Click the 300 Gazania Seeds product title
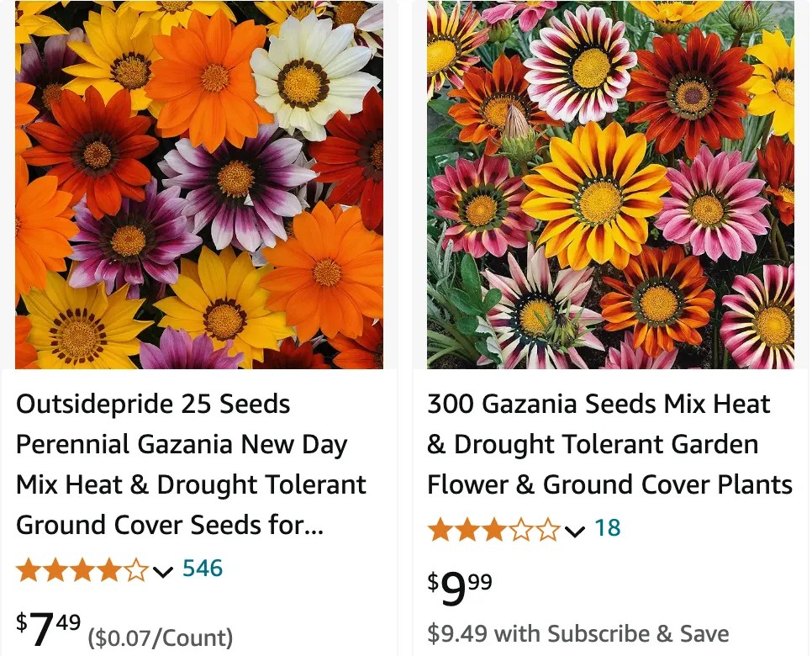 tap(610, 444)
